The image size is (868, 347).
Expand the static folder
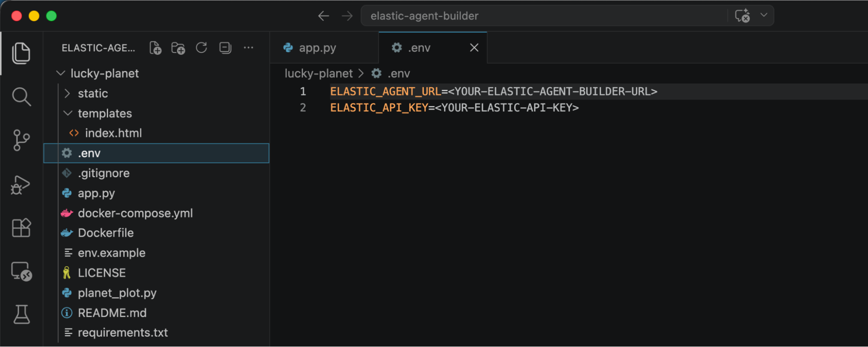tap(67, 93)
